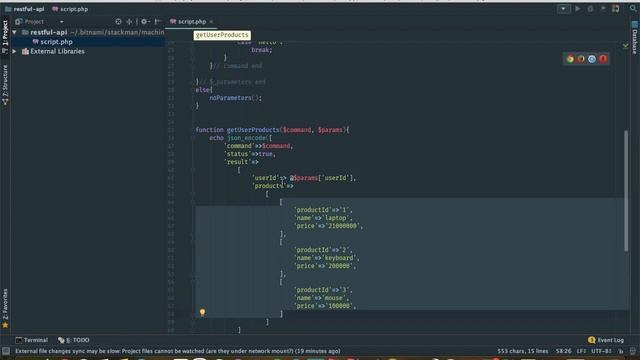This screenshot has height=360, width=640.
Task: Change the UTF-8 file encoding
Action: point(601,351)
